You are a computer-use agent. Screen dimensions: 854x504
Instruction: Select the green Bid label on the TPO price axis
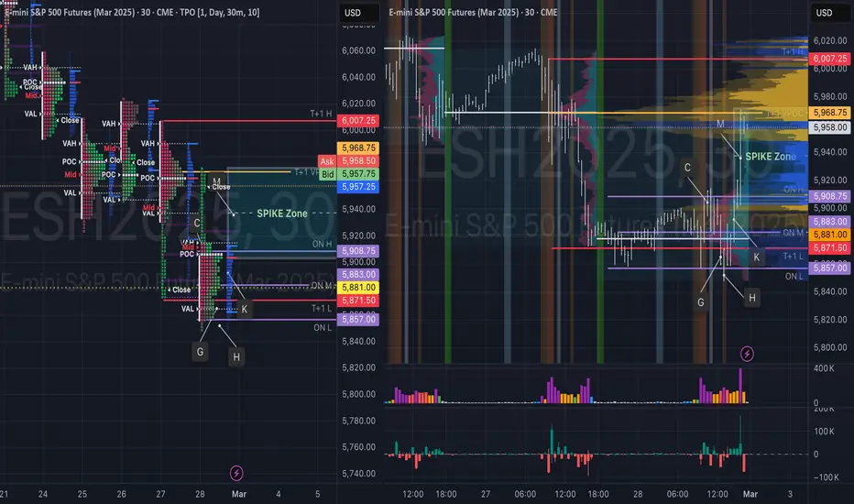(327, 174)
